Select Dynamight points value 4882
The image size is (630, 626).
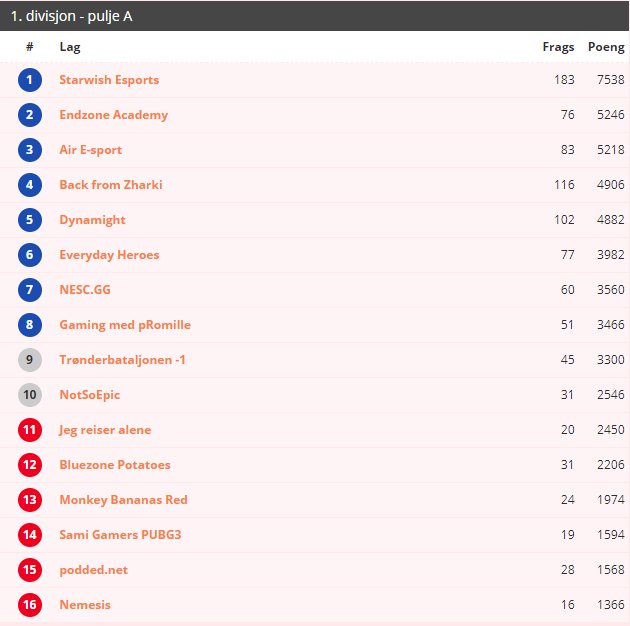pos(611,220)
